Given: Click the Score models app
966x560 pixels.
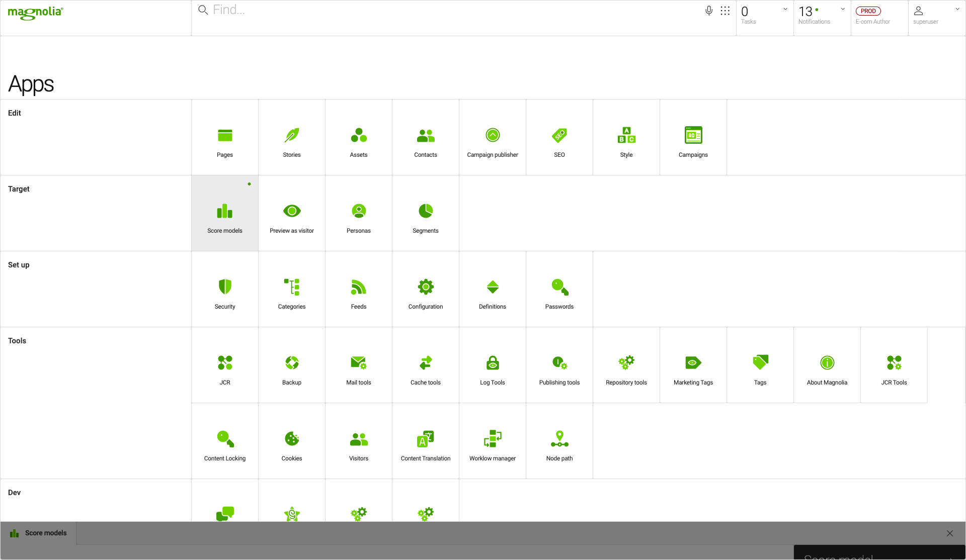Looking at the screenshot, I should click(225, 213).
